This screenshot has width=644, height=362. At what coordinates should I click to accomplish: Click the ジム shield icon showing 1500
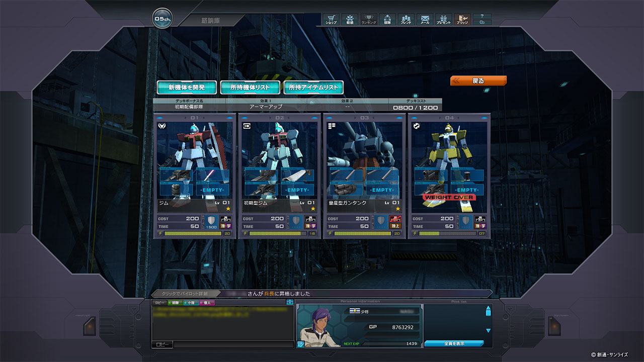click(x=211, y=222)
